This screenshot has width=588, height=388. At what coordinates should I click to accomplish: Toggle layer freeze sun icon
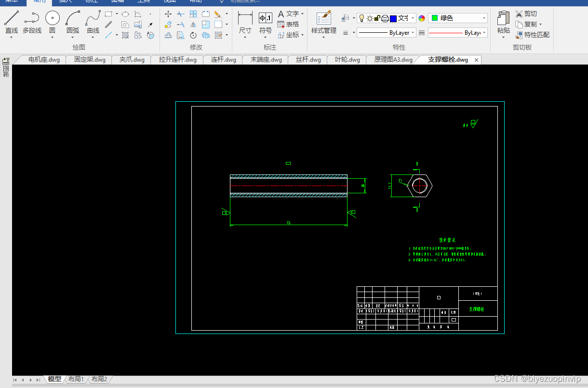370,18
